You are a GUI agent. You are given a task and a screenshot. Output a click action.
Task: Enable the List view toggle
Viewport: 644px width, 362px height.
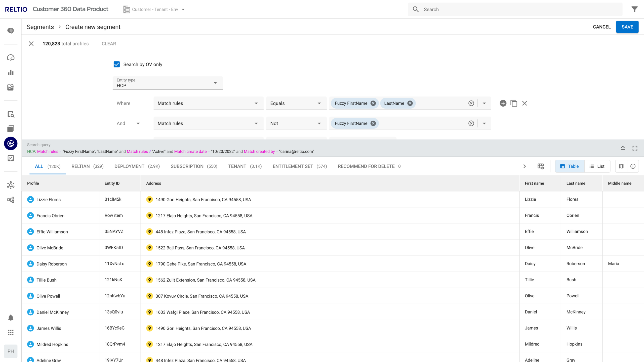click(597, 166)
